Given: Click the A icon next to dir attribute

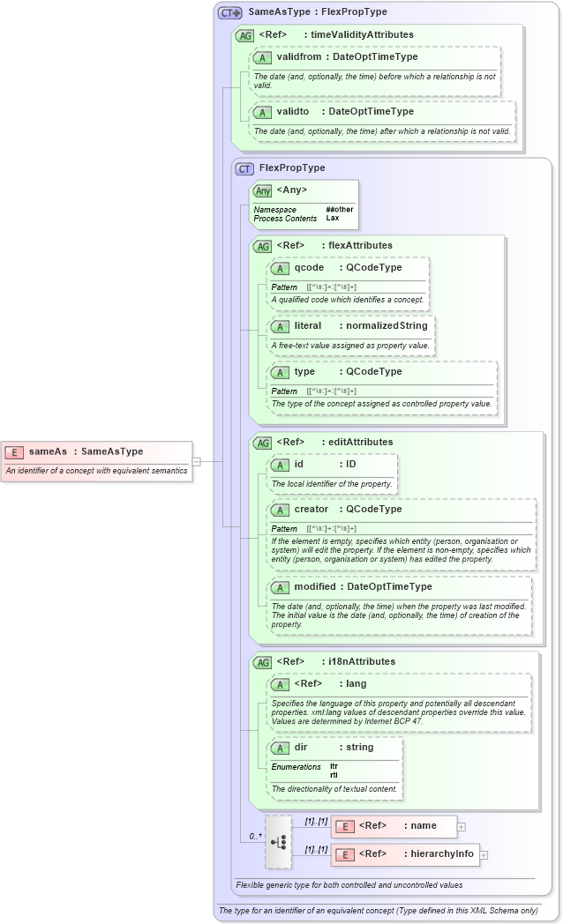Looking at the screenshot, I should pos(280,749).
